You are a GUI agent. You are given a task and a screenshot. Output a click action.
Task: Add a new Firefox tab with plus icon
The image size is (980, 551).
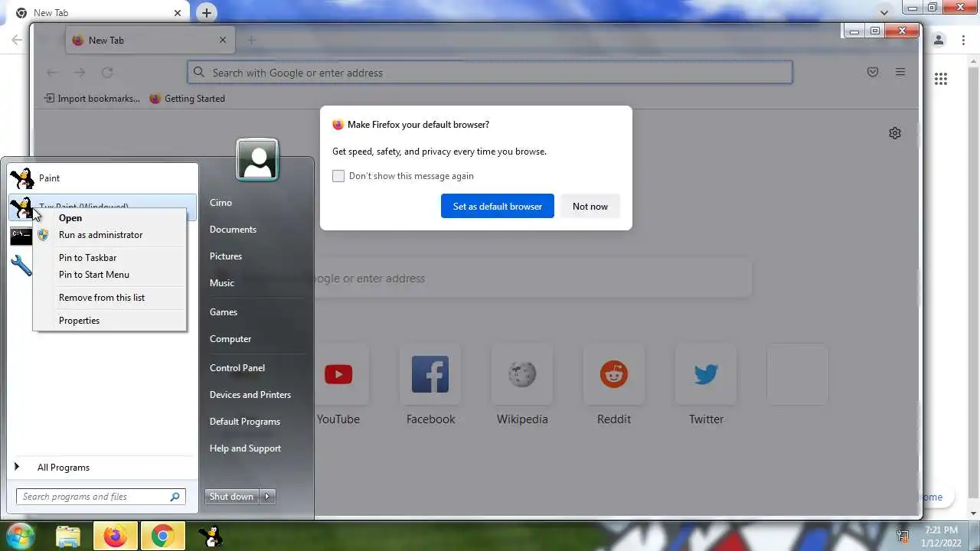pos(251,40)
